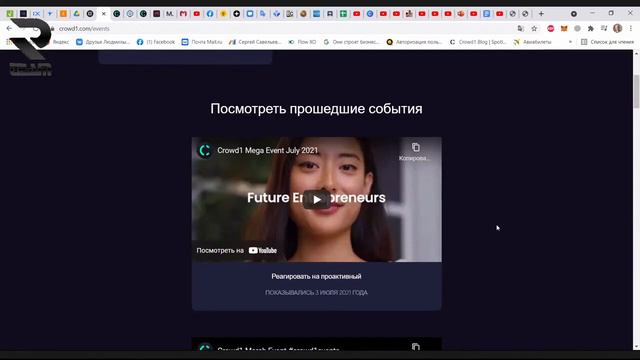This screenshot has width=640, height=360.
Task: Open the 'Crowd1 Blog' bookmark
Action: tap(478, 42)
